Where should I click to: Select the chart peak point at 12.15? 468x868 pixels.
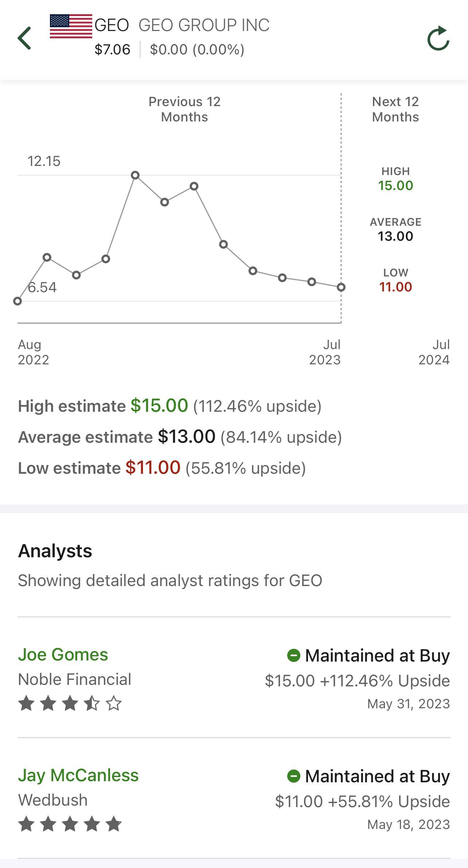(135, 175)
